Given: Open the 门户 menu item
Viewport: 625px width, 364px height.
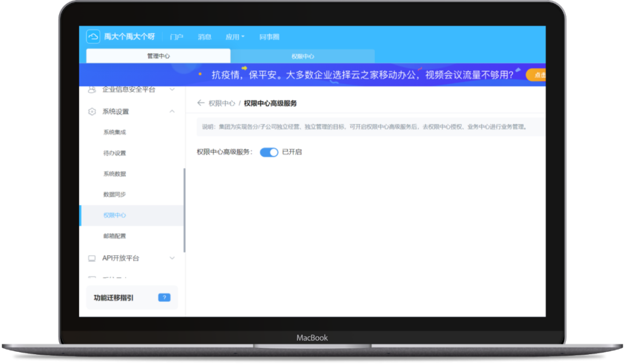Looking at the screenshot, I should (176, 37).
